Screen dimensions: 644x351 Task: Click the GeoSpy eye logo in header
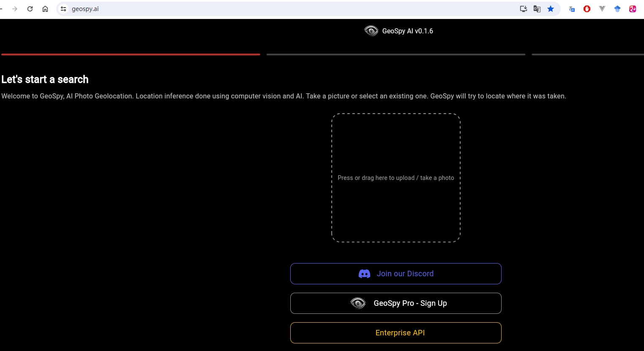pos(371,31)
